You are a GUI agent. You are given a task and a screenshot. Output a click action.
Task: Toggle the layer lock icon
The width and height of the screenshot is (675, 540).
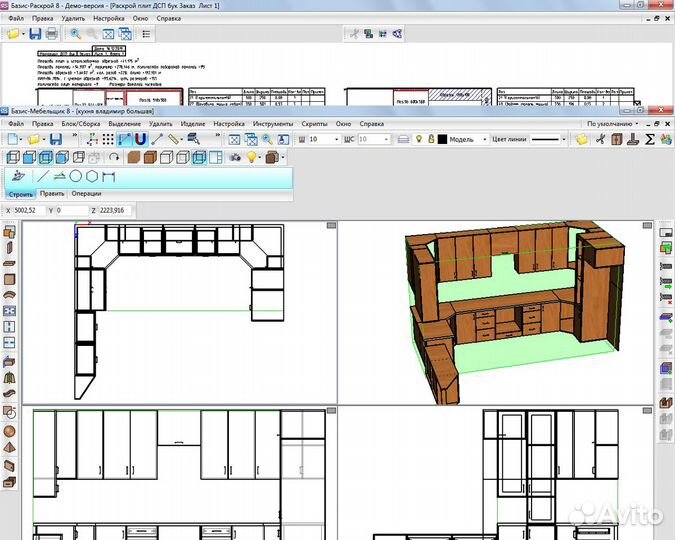pyautogui.click(x=431, y=139)
